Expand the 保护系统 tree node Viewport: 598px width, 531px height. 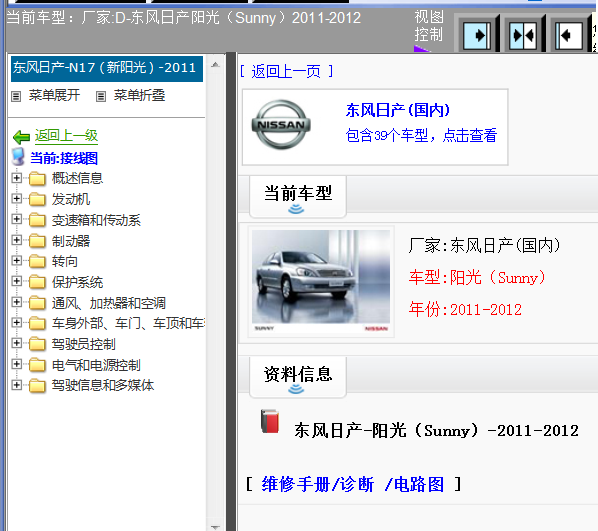click(16, 281)
